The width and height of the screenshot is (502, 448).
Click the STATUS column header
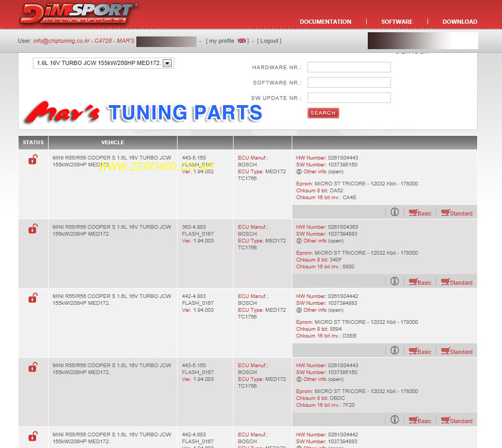pyautogui.click(x=33, y=143)
